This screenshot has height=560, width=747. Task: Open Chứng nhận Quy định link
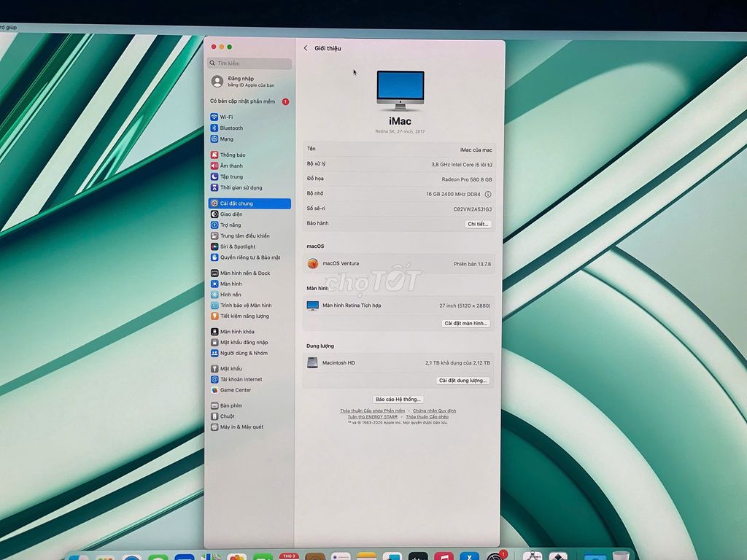(x=435, y=411)
